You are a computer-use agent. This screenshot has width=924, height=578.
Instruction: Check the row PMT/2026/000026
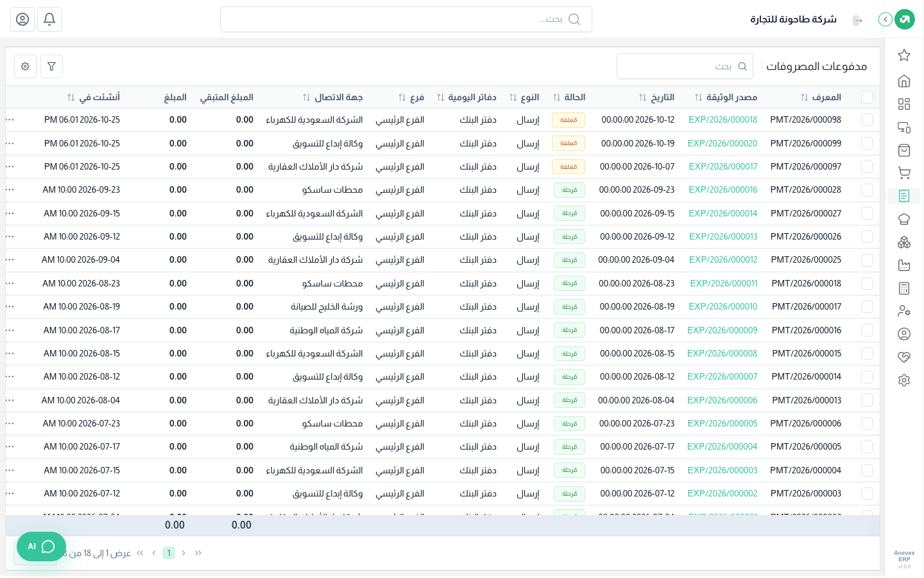click(x=867, y=237)
